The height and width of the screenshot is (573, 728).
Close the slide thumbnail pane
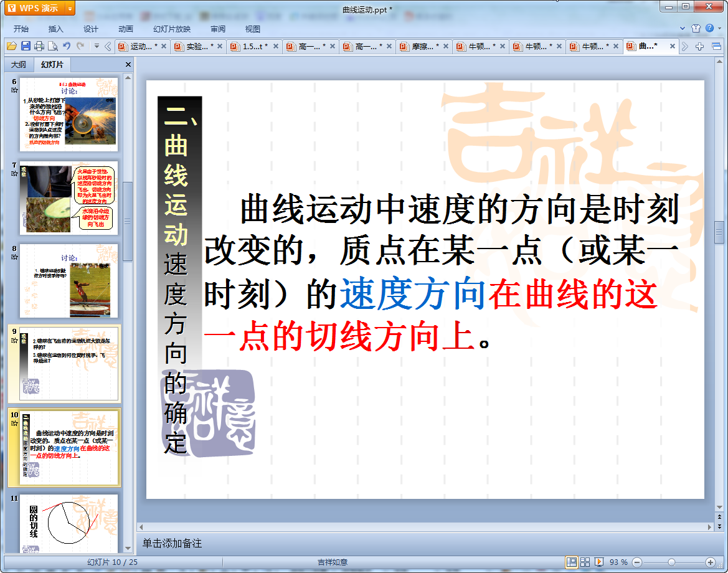click(128, 65)
